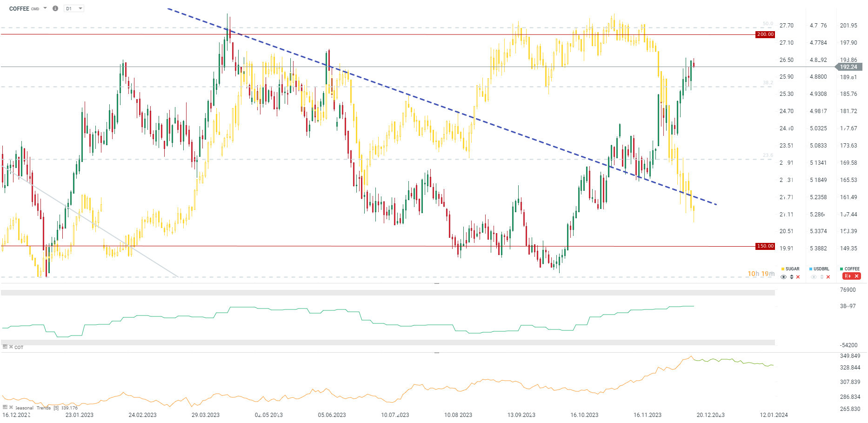Screen dimensions: 868x423
Task: Click the 76900 value on the COT axis
Action: click(848, 290)
